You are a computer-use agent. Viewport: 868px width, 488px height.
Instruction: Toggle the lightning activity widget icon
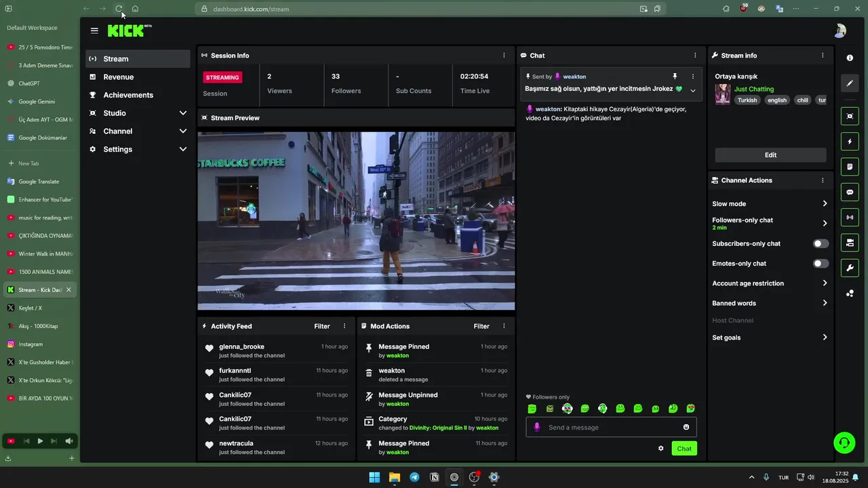click(x=850, y=142)
